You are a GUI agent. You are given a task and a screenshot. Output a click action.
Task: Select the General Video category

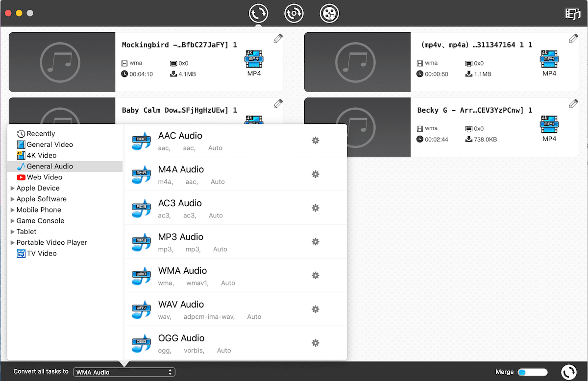(x=49, y=144)
